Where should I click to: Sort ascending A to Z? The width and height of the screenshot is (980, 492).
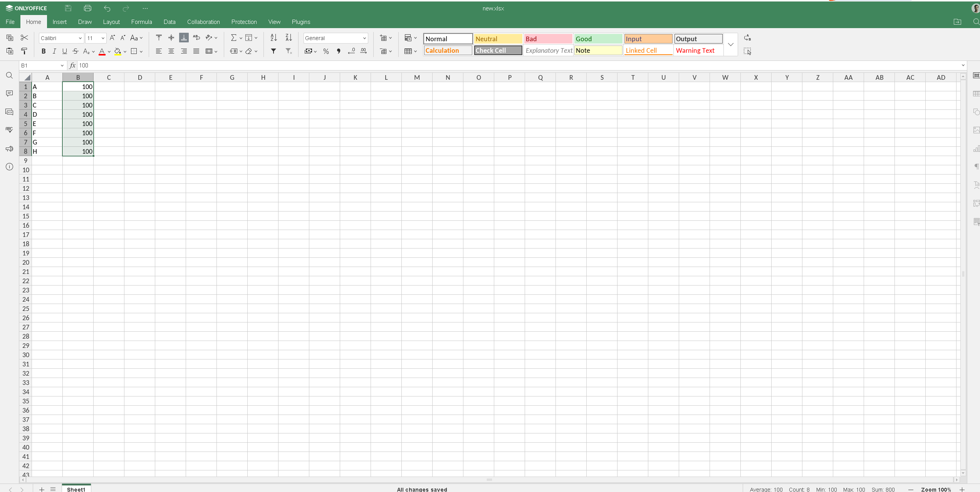pos(274,38)
